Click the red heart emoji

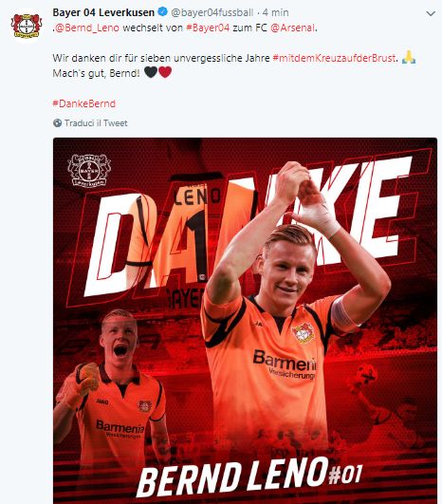(165, 72)
